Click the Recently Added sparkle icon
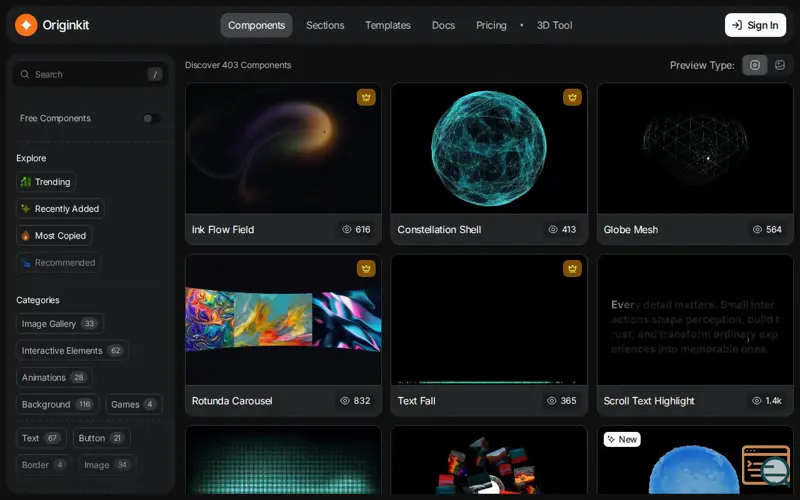 (26, 209)
